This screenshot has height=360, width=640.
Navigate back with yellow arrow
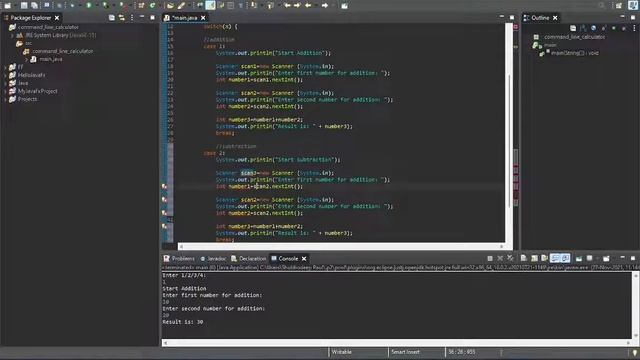point(308,6)
